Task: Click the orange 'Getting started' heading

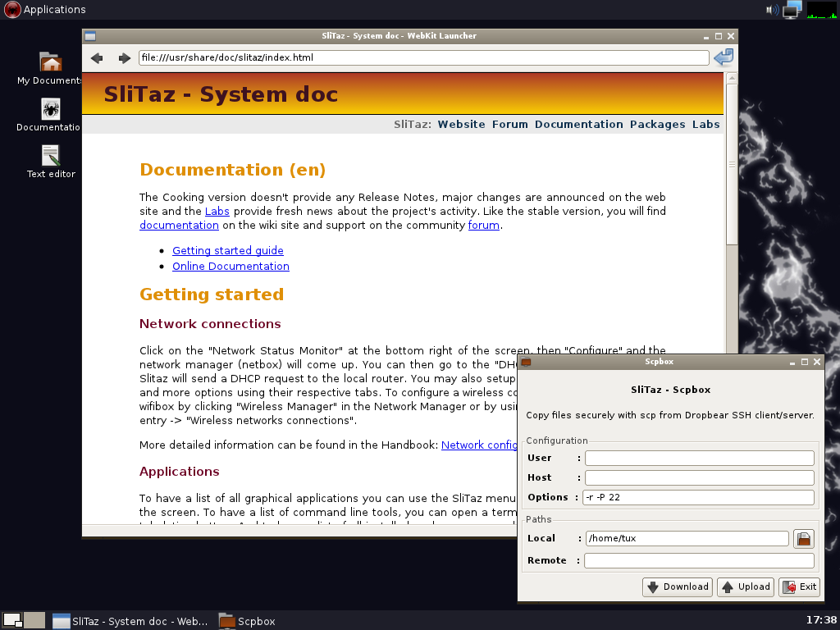Action: pyautogui.click(x=212, y=294)
